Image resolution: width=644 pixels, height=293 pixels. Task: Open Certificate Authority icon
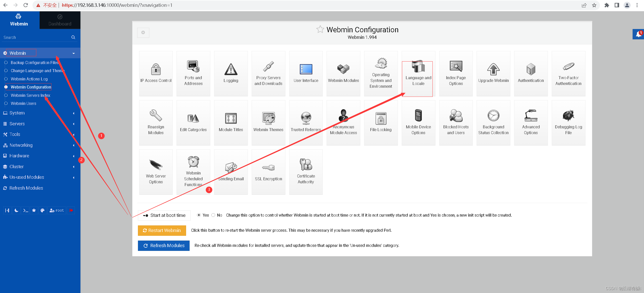[306, 172]
